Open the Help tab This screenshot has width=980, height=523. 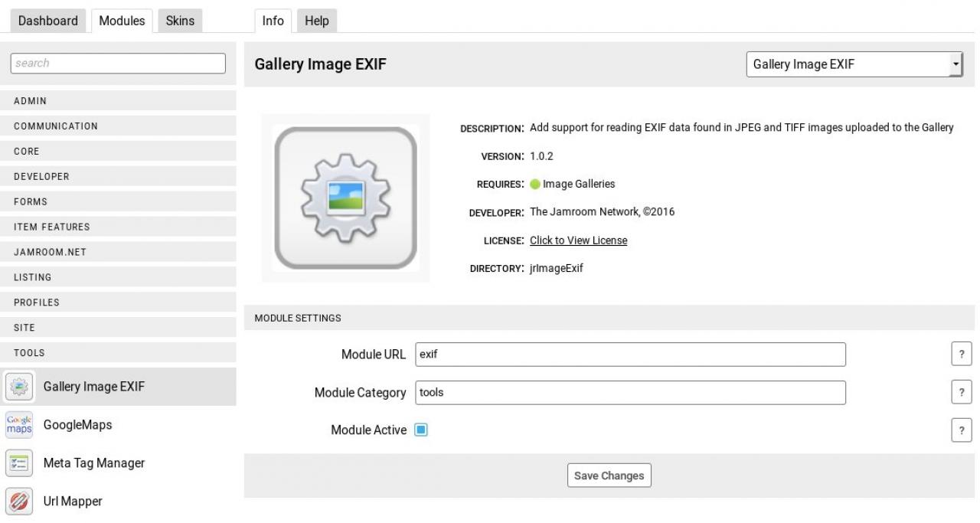(x=316, y=21)
